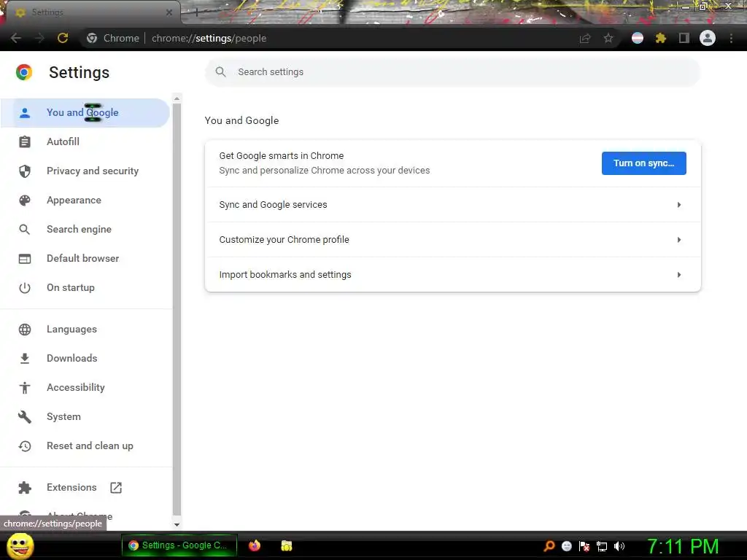This screenshot has width=747, height=560.
Task: Bookmark this page with the star icon
Action: click(x=608, y=38)
